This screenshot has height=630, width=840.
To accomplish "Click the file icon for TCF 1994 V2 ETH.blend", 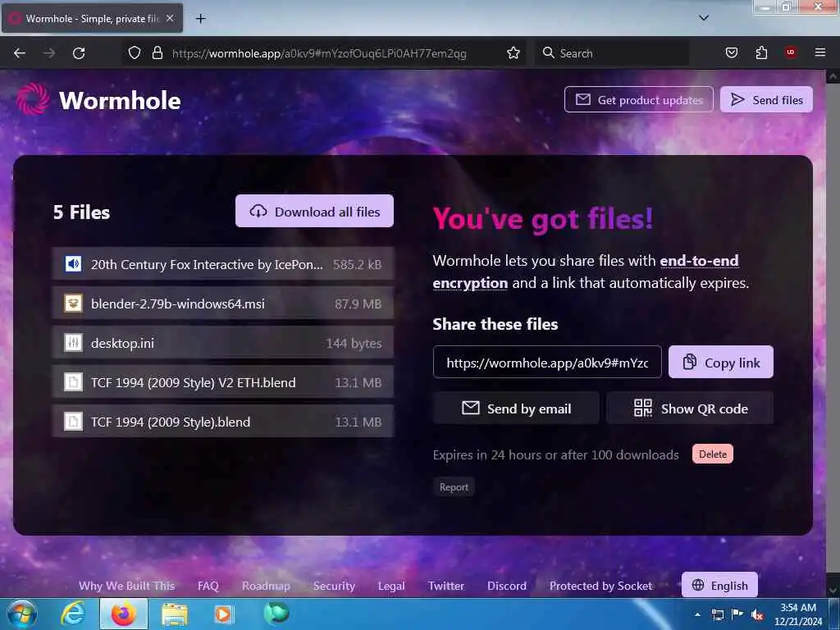I will 73,382.
